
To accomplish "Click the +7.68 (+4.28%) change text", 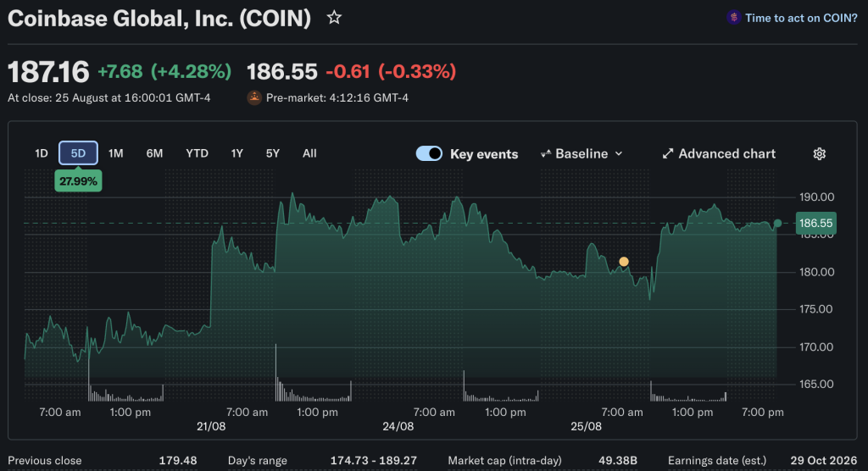I will pyautogui.click(x=164, y=71).
